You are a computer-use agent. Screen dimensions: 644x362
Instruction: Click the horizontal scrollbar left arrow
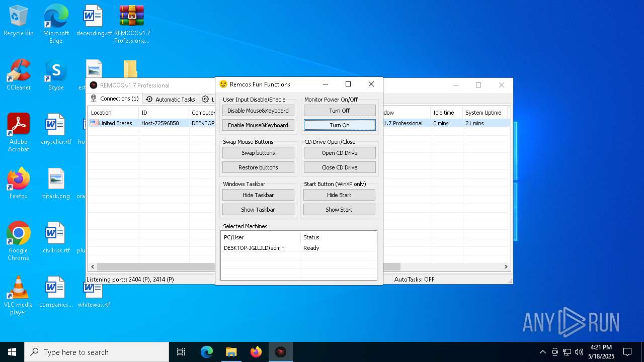click(93, 267)
